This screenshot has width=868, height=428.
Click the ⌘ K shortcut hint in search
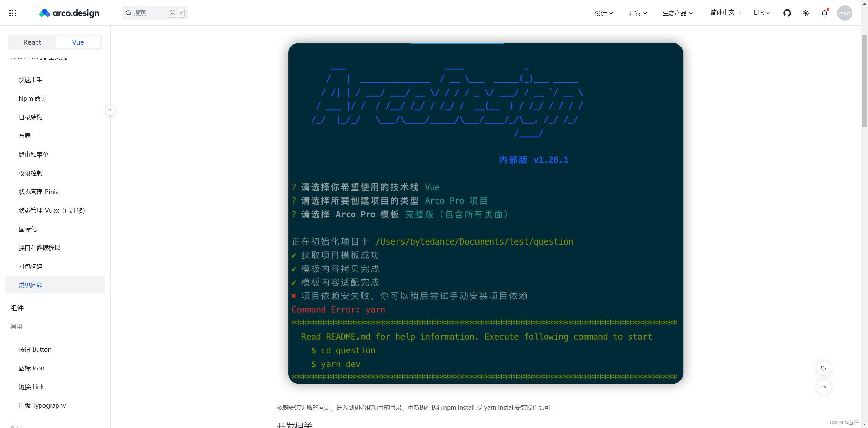click(x=177, y=13)
